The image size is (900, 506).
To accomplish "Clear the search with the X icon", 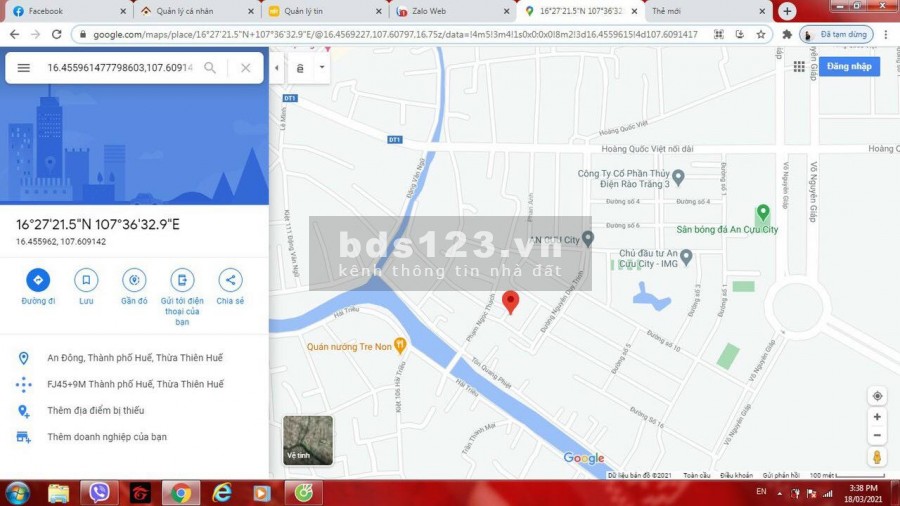I will (246, 68).
